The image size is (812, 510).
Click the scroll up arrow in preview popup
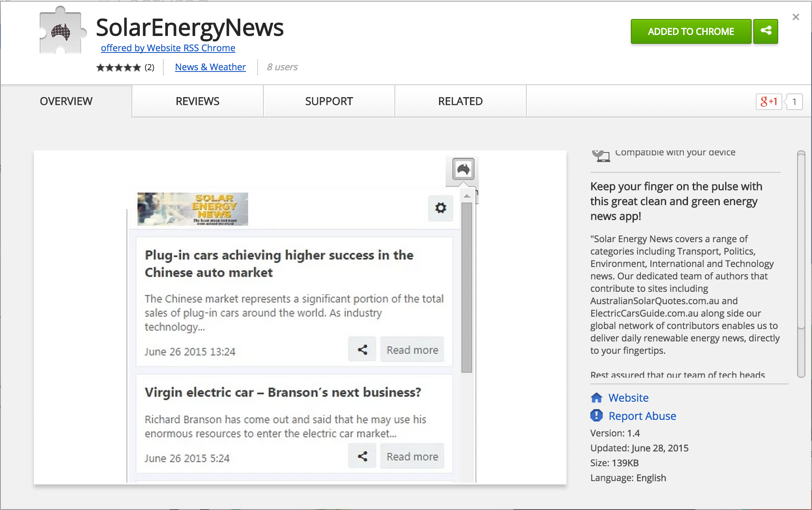pos(467,196)
